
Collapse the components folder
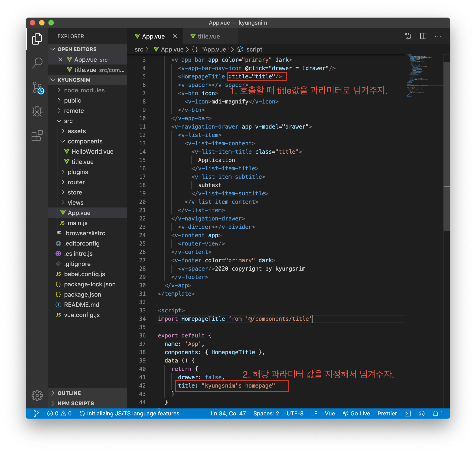pyautogui.click(x=85, y=141)
